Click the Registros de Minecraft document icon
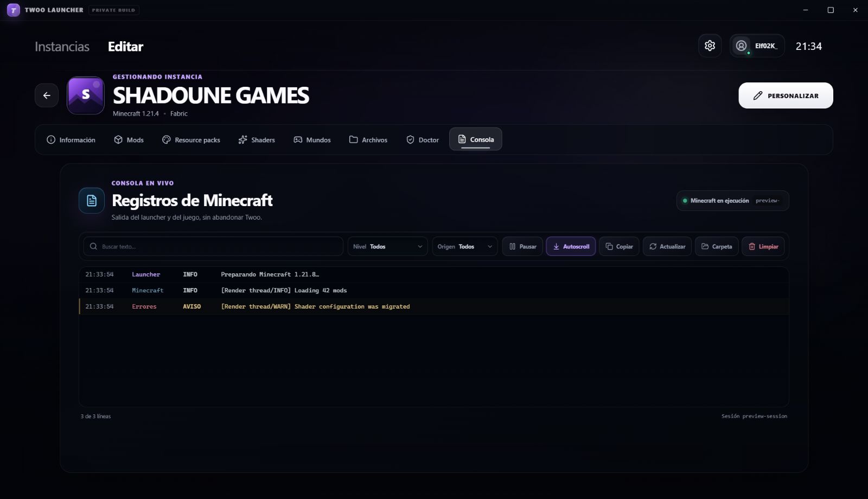The image size is (868, 499). coord(92,201)
